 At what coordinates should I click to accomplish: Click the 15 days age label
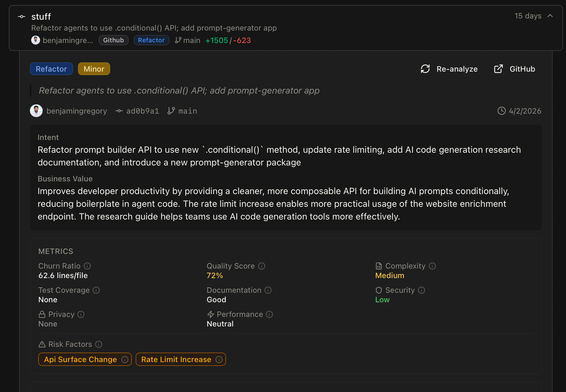point(528,16)
